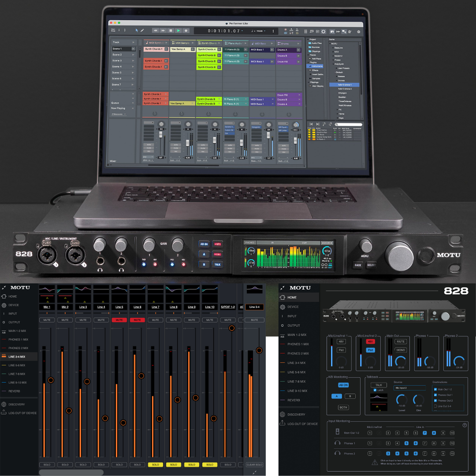Click the browser search field in Performer Lite
The width and height of the screenshot is (476, 476).
(349, 124)
